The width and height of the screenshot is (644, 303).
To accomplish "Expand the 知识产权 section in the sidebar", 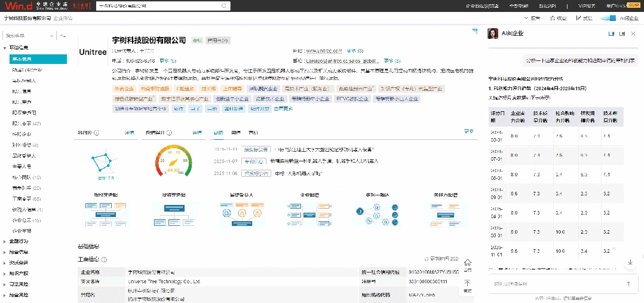I will coord(5,273).
